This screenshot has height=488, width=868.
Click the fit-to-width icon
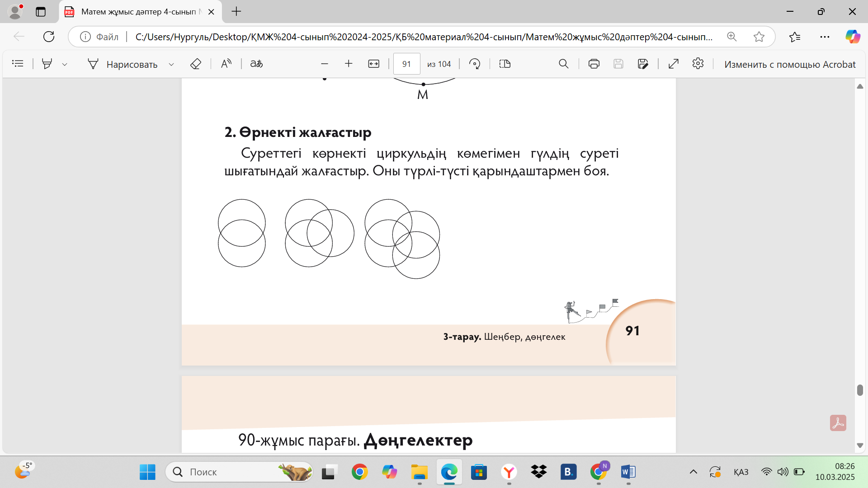(373, 64)
